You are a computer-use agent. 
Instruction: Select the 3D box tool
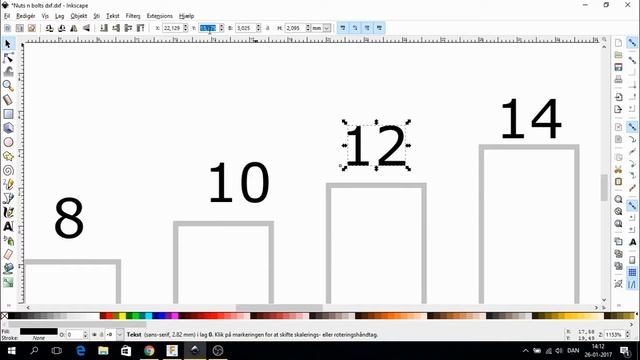(8, 128)
